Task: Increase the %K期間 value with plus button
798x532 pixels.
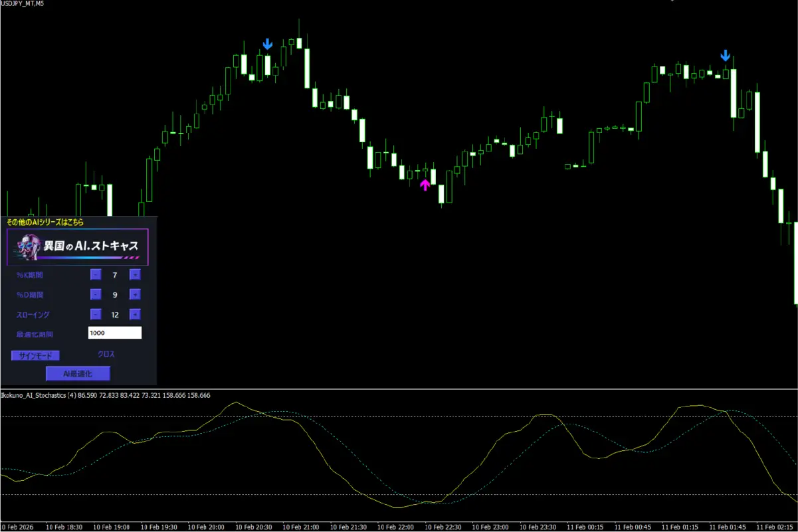Action: pyautogui.click(x=135, y=274)
